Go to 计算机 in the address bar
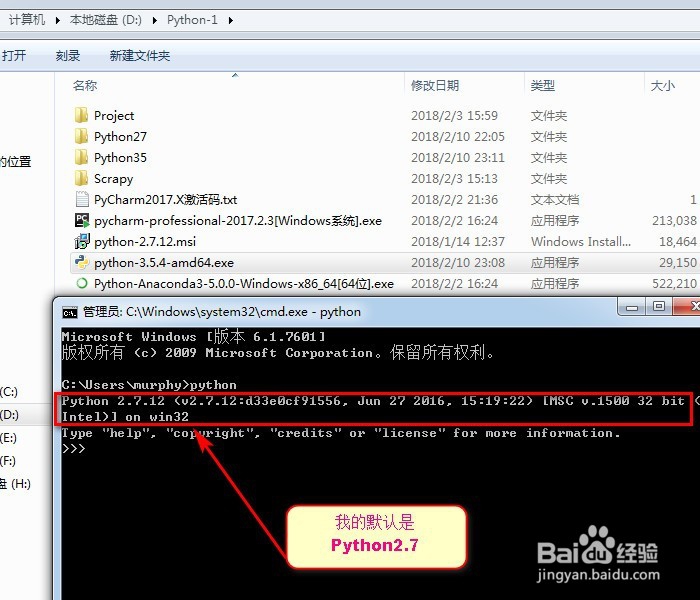Image resolution: width=700 pixels, height=600 pixels. pos(27,20)
